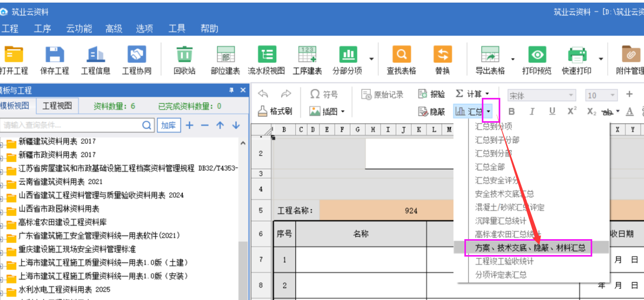The height and width of the screenshot is (300, 644).
Task: Click the 请输入查询条件 search field
Action: 71,125
